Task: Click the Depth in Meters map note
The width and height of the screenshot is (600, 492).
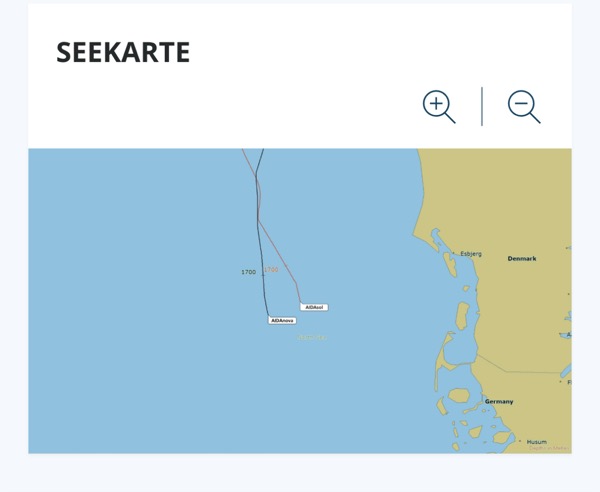Action: pyautogui.click(x=548, y=449)
